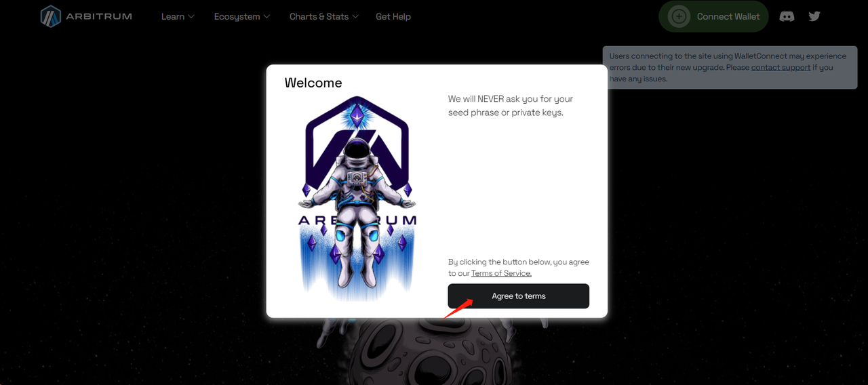
Task: Open the Learn menu
Action: (x=173, y=16)
